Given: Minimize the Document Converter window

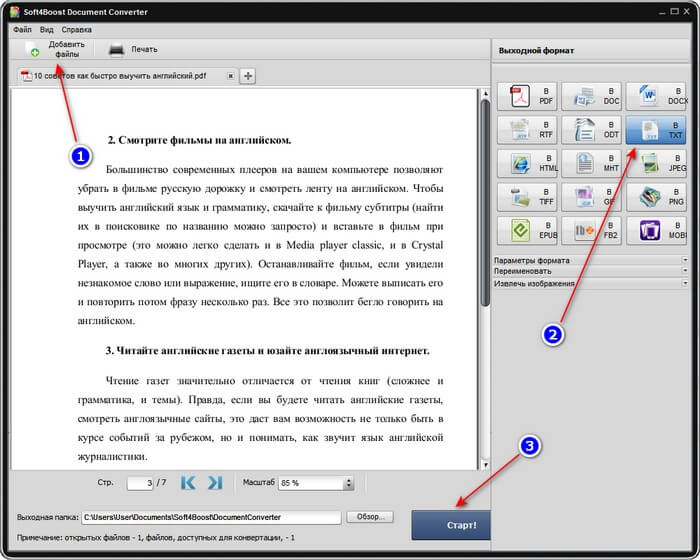Looking at the screenshot, I should click(x=662, y=11).
